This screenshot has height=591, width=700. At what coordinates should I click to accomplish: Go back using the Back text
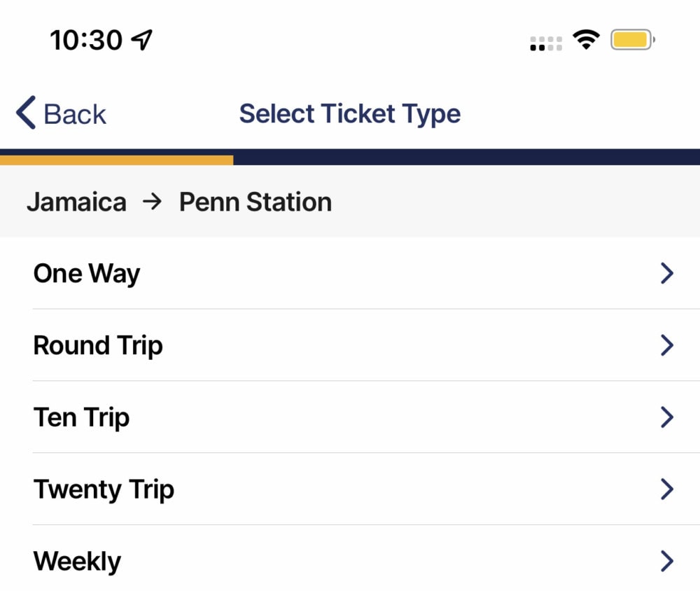(x=75, y=114)
